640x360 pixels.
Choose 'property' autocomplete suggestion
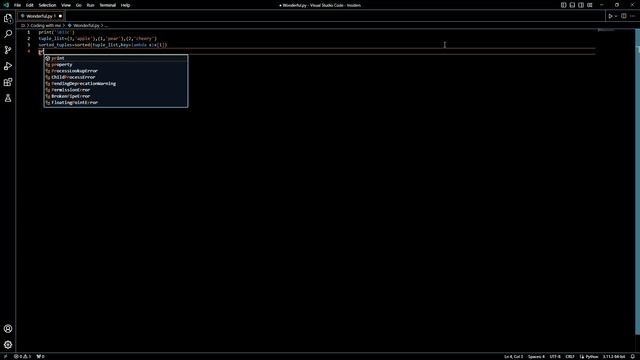(116, 64)
